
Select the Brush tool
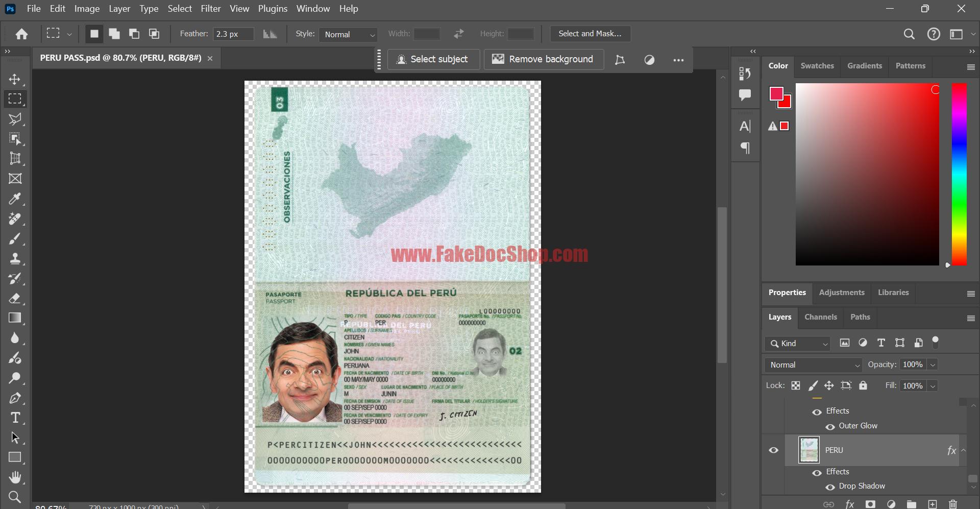point(15,238)
